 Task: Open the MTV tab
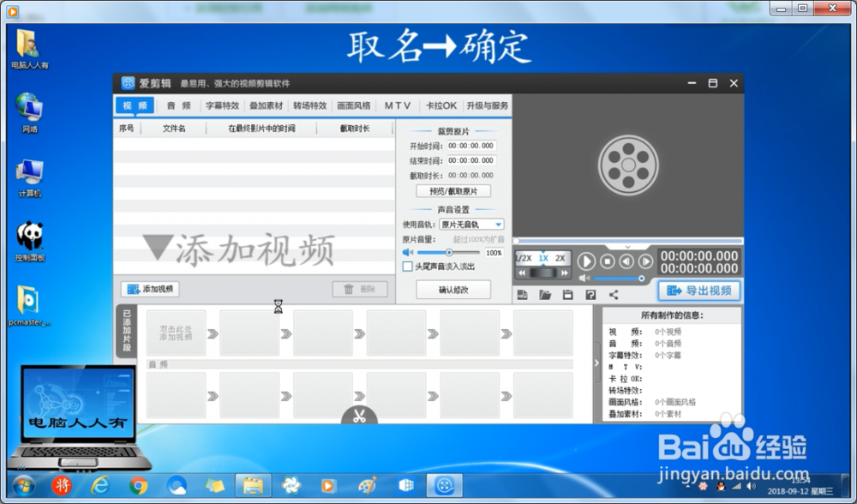(x=398, y=105)
